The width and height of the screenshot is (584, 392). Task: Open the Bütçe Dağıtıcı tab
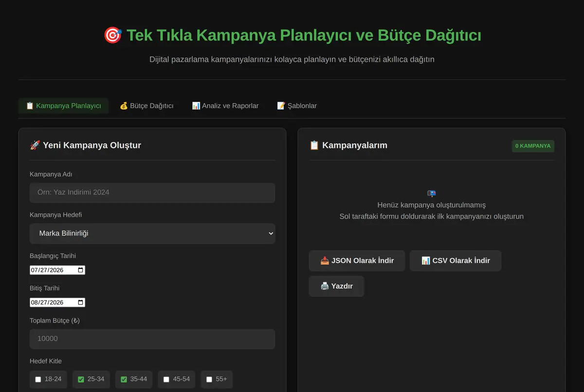146,106
